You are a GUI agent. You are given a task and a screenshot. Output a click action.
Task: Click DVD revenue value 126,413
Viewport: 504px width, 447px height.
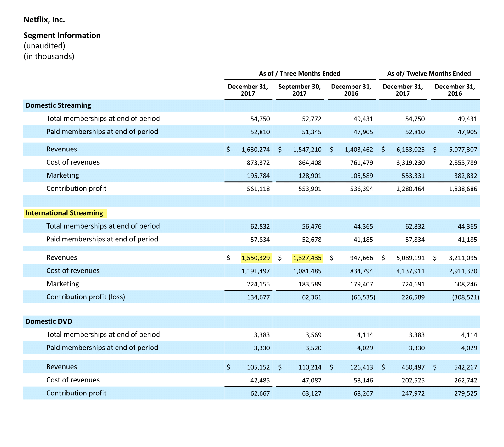pyautogui.click(x=362, y=367)
